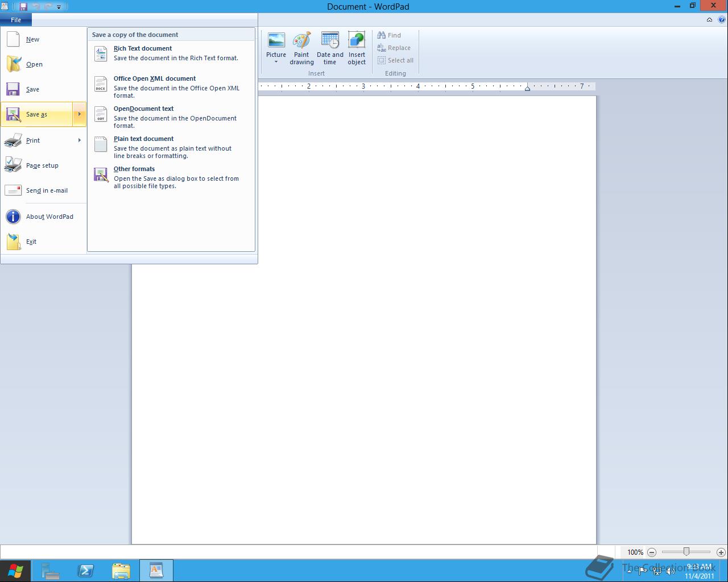Viewport: 728px width, 582px height.
Task: Click the volume speaker tray icon
Action: 671,571
